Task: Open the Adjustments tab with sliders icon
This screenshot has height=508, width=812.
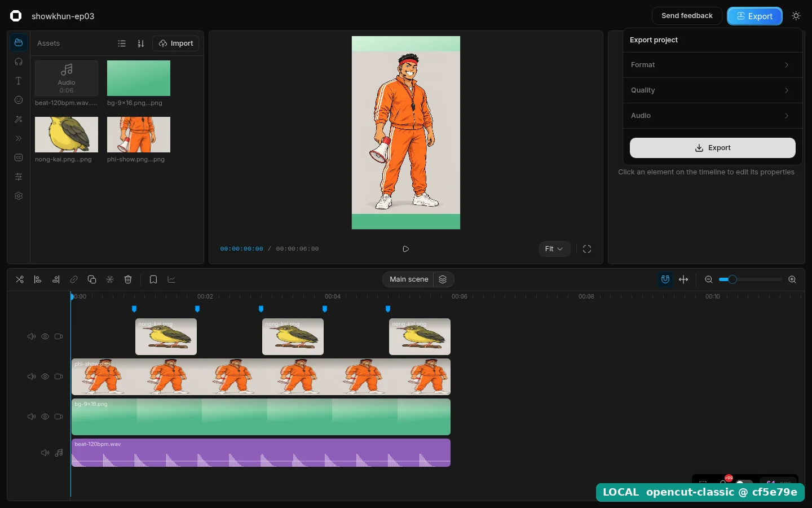Action: [x=19, y=177]
